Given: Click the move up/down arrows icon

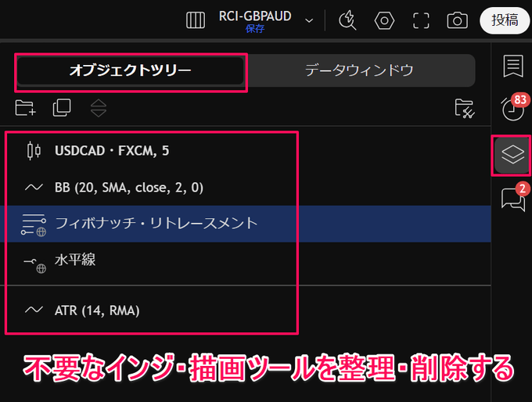Looking at the screenshot, I should coord(99,108).
